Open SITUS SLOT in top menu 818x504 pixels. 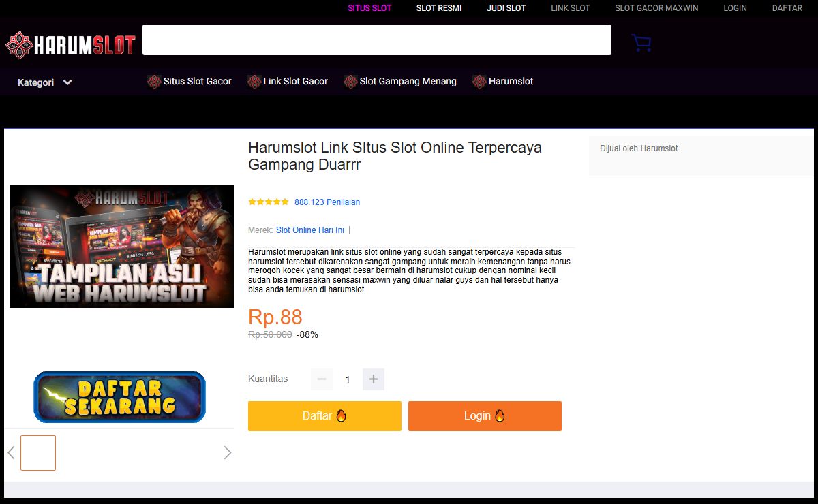(369, 8)
